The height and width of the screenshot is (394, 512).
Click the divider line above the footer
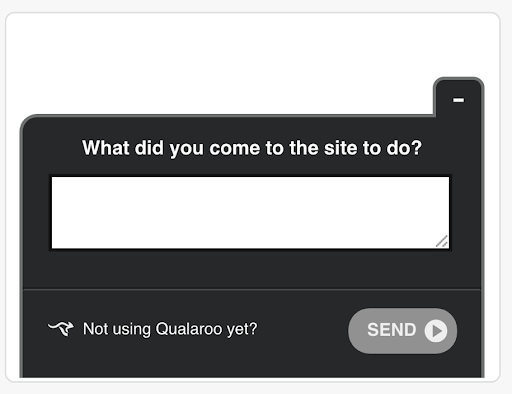[252, 289]
